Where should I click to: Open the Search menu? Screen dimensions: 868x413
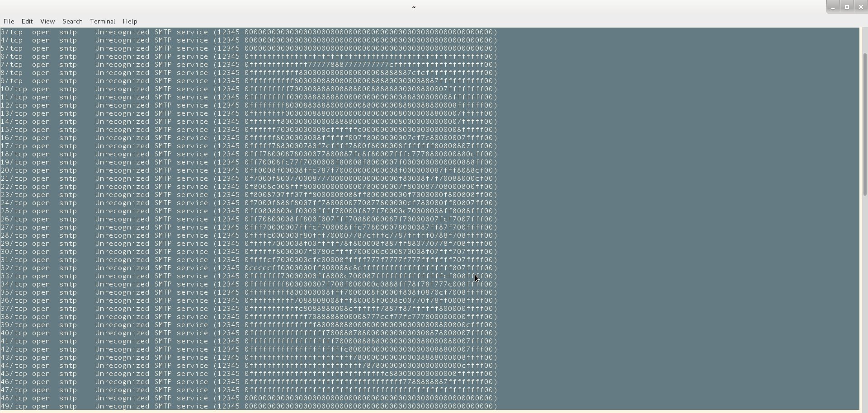click(x=72, y=21)
